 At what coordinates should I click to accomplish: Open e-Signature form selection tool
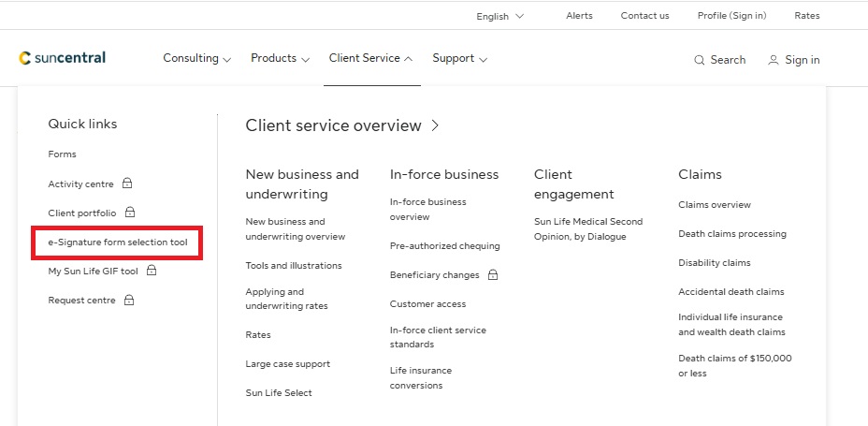tap(118, 242)
